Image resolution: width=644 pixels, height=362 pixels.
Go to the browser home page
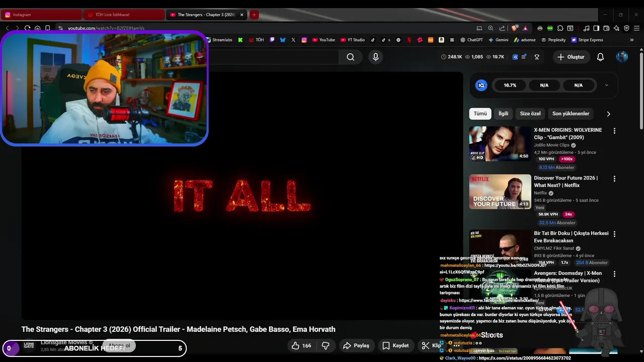click(x=37, y=28)
